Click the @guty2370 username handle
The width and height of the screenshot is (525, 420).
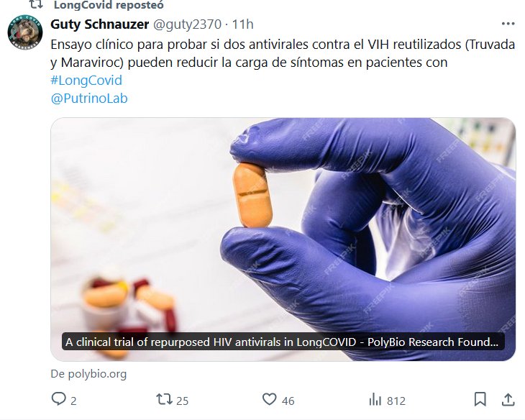click(187, 24)
